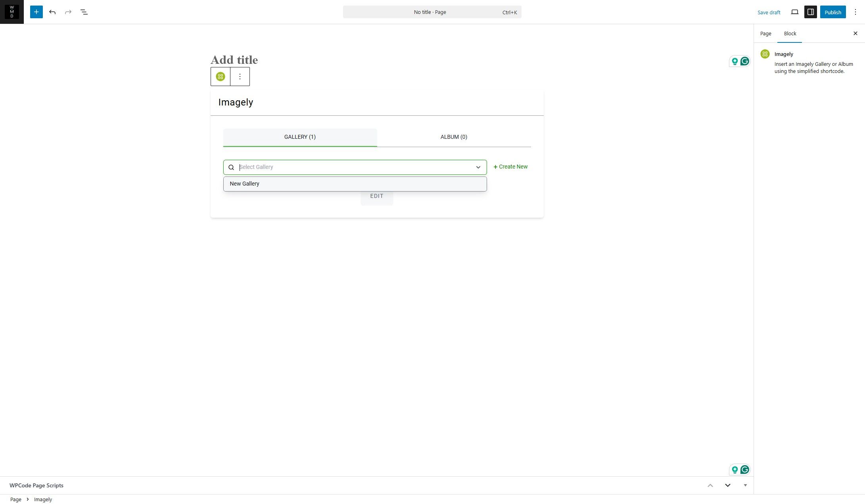Click Create New gallery link

(510, 167)
